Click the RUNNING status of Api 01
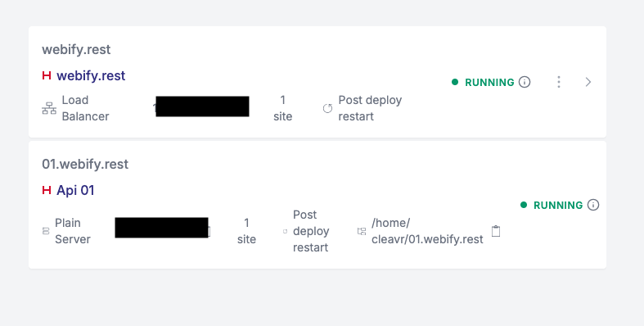The height and width of the screenshot is (326, 644). [558, 205]
